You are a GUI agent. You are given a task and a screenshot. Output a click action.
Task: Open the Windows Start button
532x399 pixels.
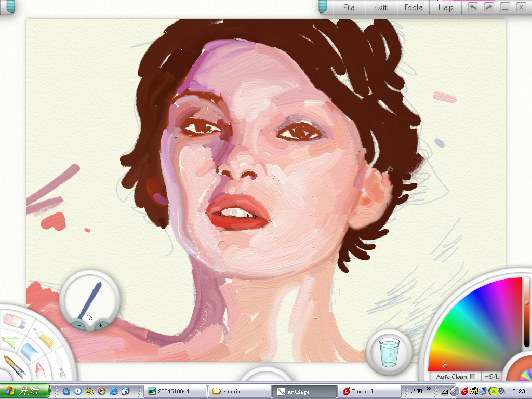(x=25, y=391)
